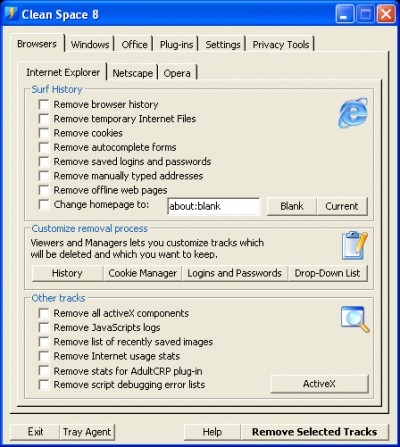Click the Customize removal process label
The height and width of the screenshot is (447, 400).
[89, 229]
